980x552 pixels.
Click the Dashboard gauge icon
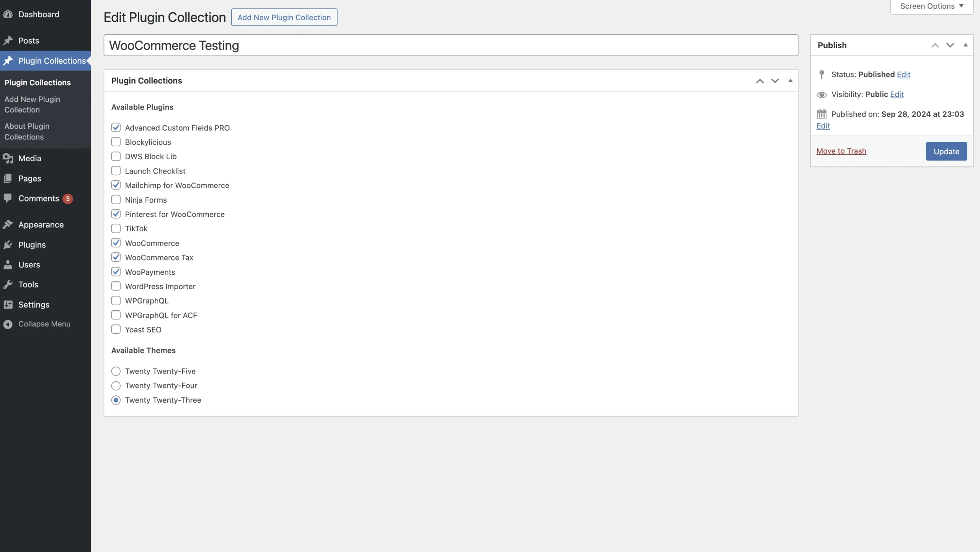[8, 15]
